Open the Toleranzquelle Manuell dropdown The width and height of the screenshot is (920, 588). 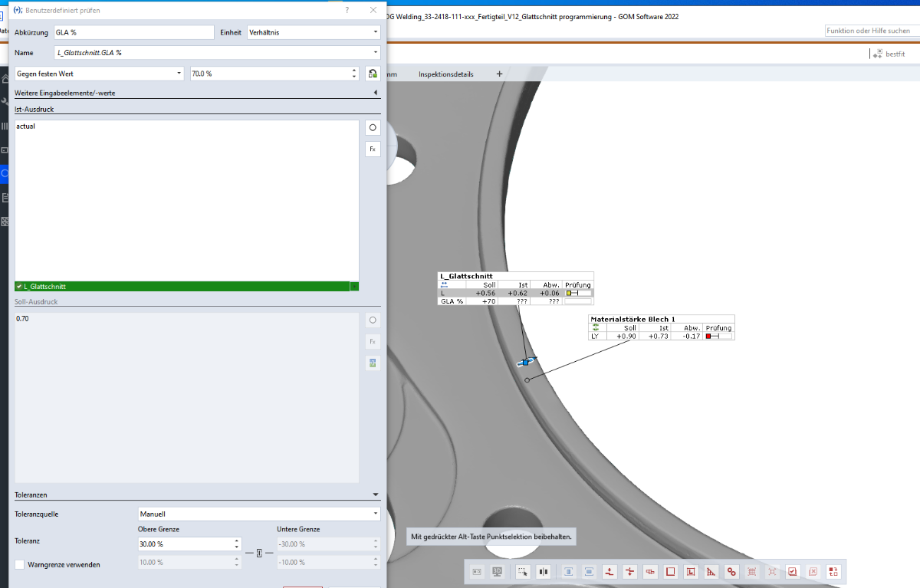[x=258, y=514]
